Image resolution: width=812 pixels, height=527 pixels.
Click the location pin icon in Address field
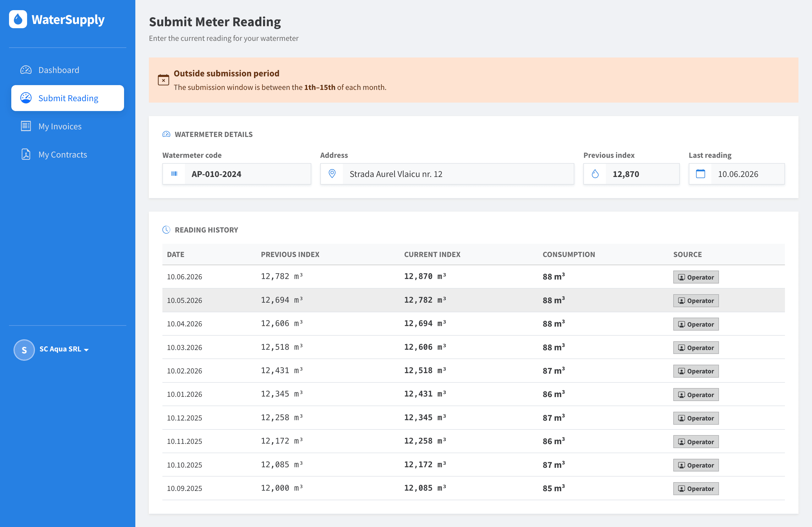332,174
